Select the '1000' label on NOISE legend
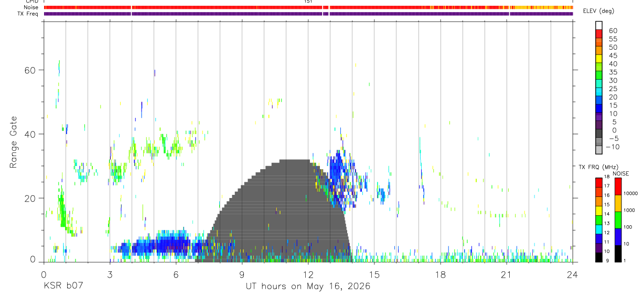This screenshot has height=297, width=644. coord(630,210)
